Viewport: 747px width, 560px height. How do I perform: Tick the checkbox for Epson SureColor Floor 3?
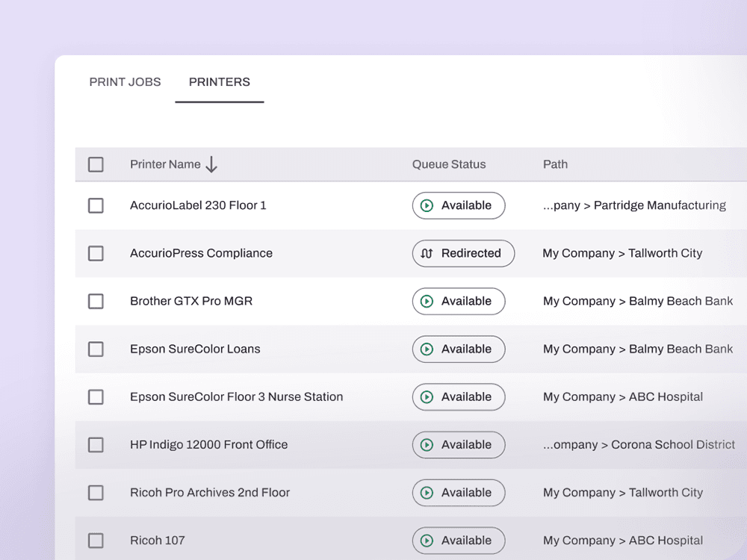96,397
